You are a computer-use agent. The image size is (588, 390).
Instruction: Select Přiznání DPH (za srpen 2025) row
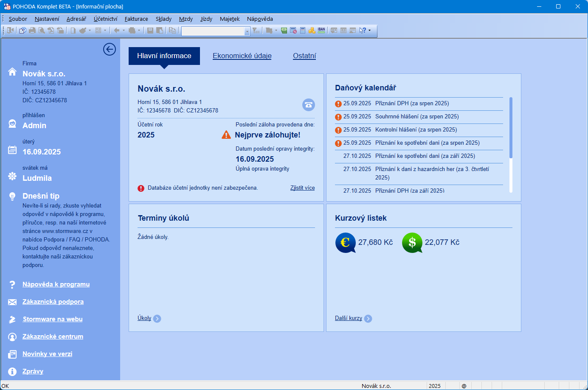pyautogui.click(x=419, y=104)
